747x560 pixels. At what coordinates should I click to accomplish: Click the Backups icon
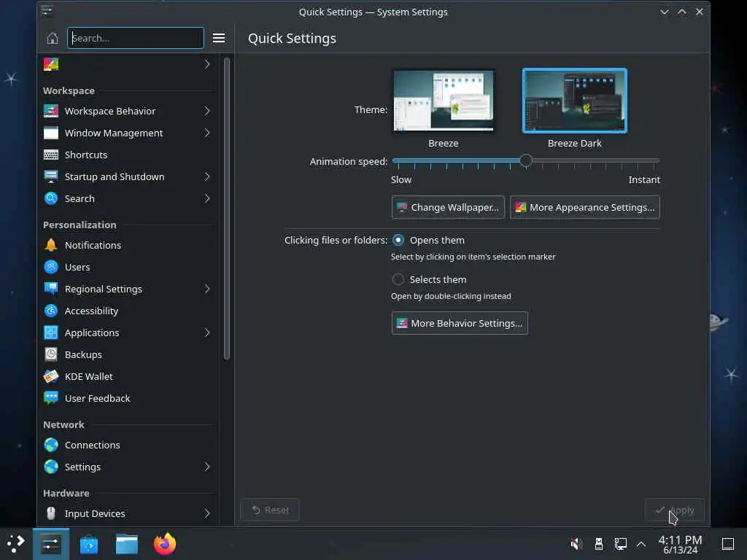point(51,355)
